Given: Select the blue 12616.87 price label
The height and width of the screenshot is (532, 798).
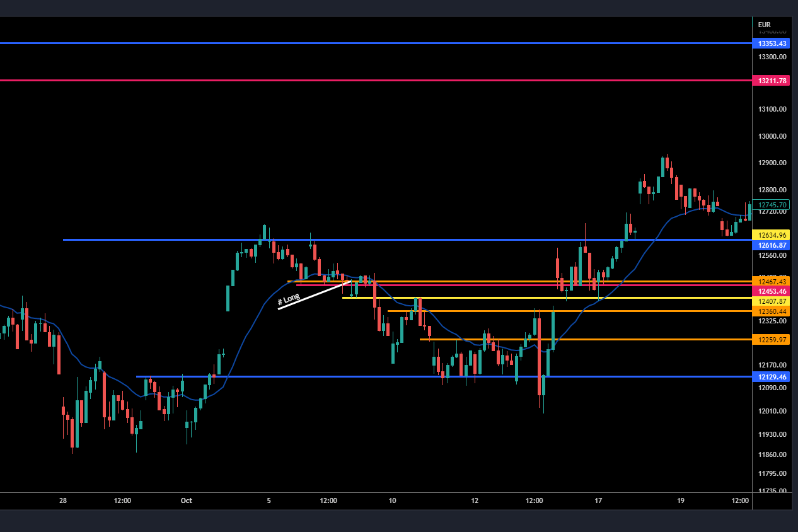Looking at the screenshot, I should click(x=772, y=245).
